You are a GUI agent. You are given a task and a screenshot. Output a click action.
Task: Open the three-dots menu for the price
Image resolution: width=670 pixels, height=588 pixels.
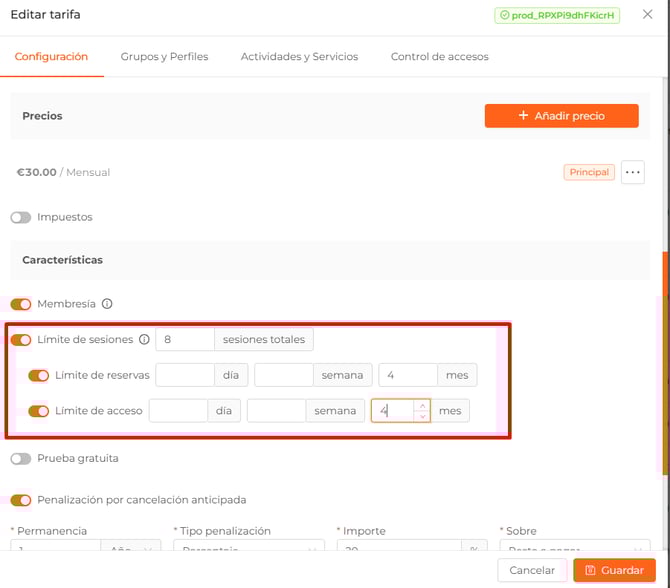click(x=632, y=172)
